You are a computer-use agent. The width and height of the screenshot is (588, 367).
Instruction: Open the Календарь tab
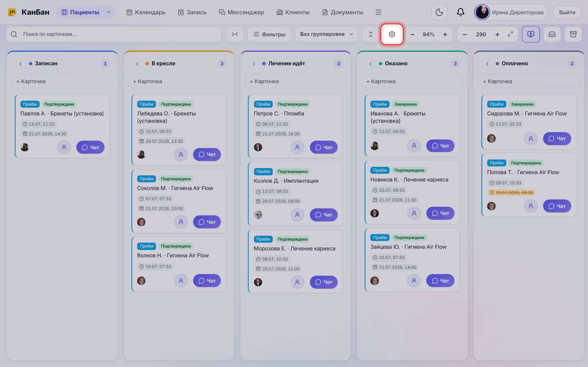(146, 12)
